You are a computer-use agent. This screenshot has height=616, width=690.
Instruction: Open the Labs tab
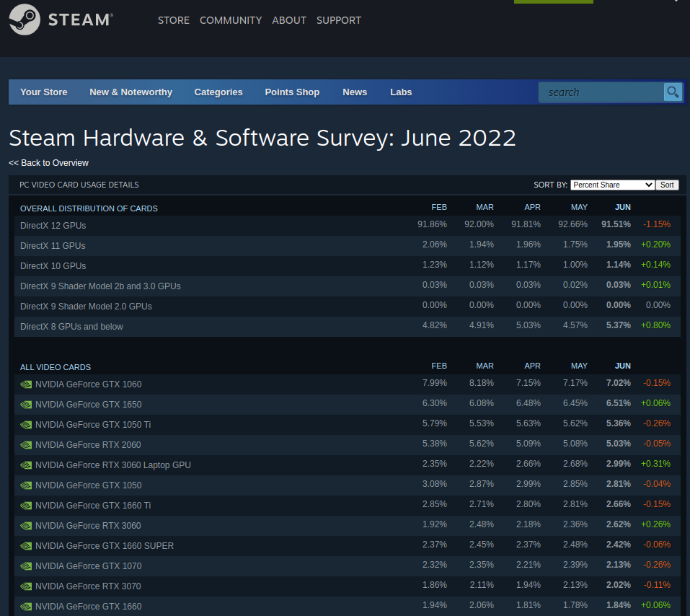click(401, 92)
